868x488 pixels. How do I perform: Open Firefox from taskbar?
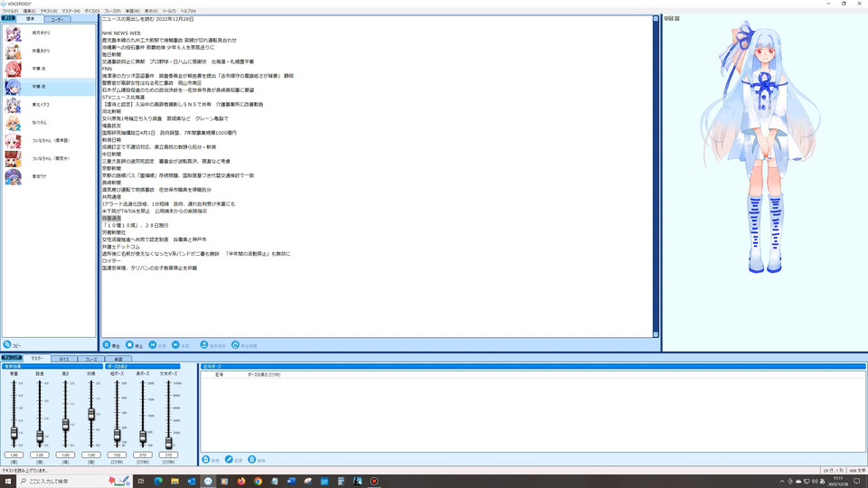point(241,482)
